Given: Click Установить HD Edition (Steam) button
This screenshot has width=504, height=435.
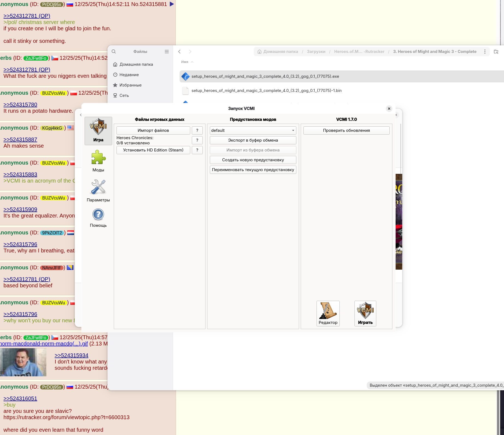Looking at the screenshot, I should (153, 150).
